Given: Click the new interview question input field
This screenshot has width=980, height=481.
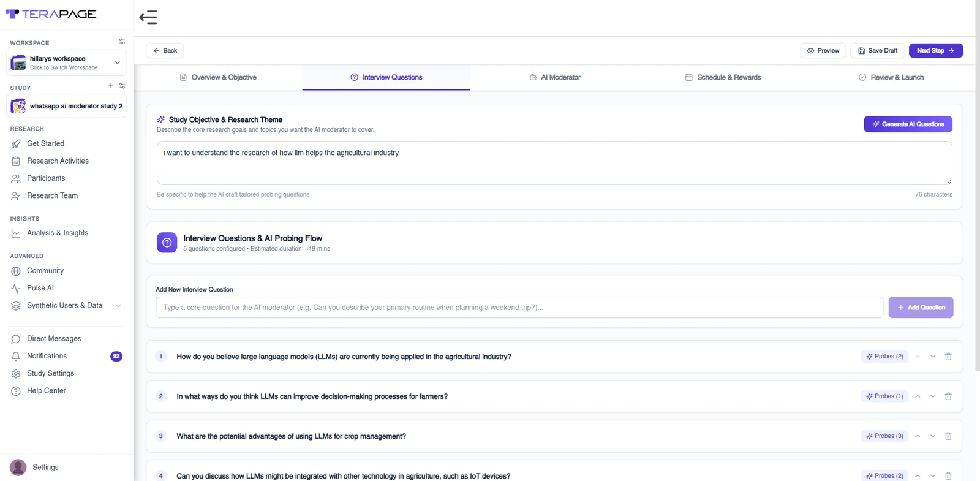Looking at the screenshot, I should coord(519,308).
